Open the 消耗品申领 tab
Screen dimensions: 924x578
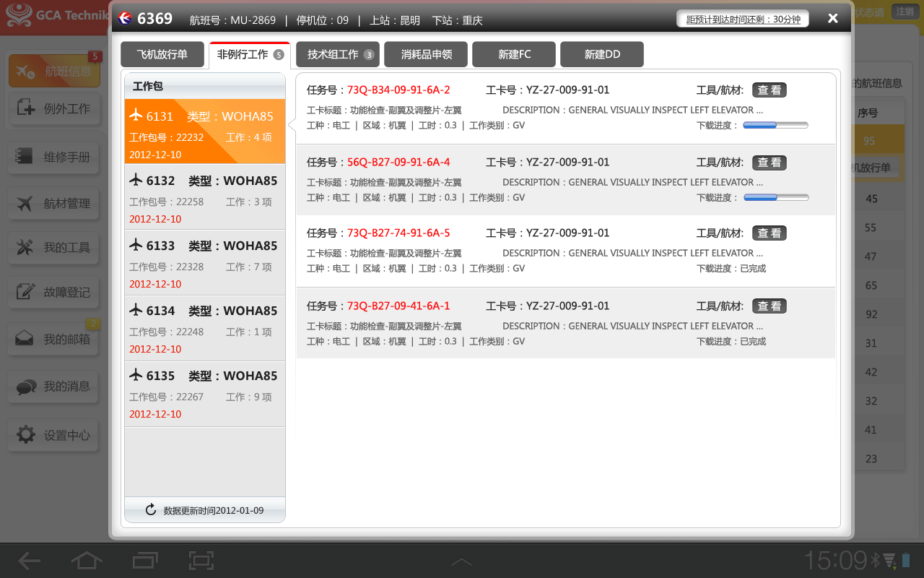click(x=426, y=55)
